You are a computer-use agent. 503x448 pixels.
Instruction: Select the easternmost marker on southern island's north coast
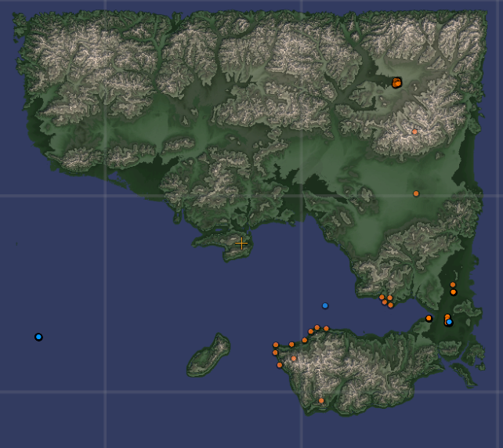click(x=326, y=328)
